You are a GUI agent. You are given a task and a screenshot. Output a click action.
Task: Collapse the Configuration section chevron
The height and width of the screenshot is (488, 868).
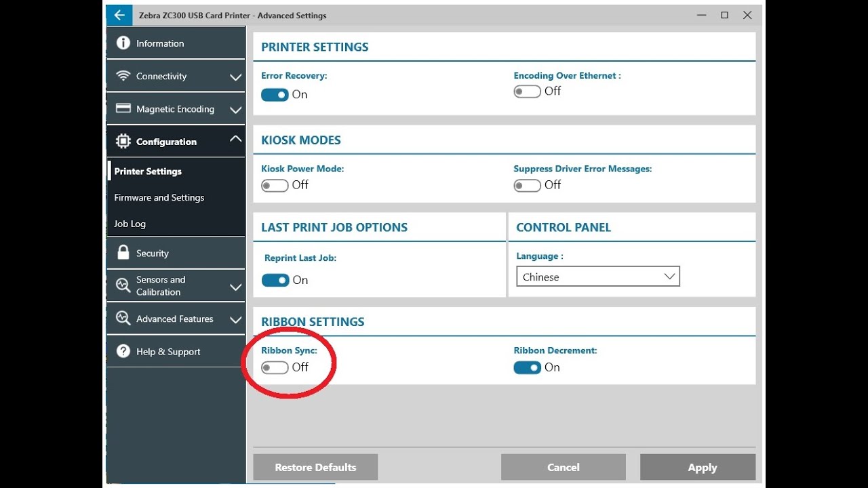click(x=235, y=139)
